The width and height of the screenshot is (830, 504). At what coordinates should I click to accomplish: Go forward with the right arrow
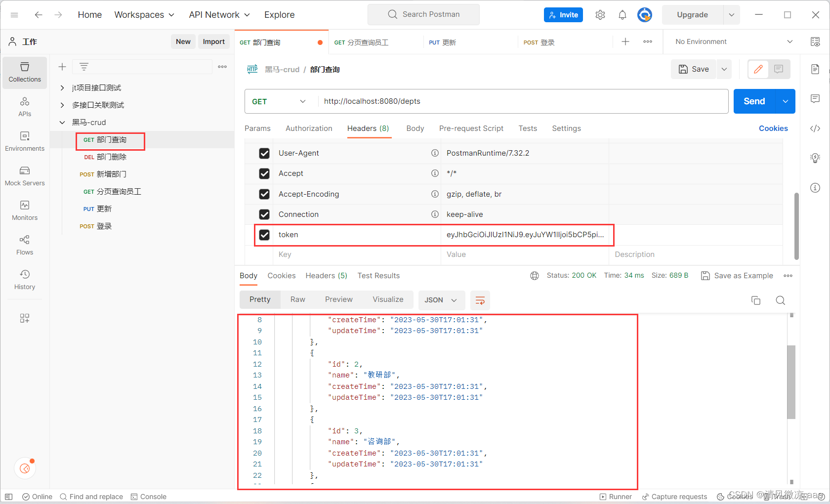point(58,15)
